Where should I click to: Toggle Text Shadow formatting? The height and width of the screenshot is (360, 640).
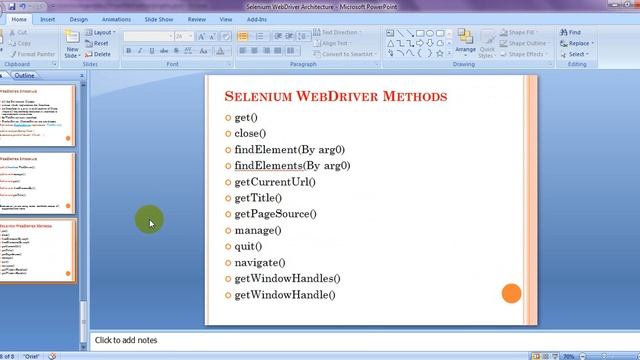point(176,51)
